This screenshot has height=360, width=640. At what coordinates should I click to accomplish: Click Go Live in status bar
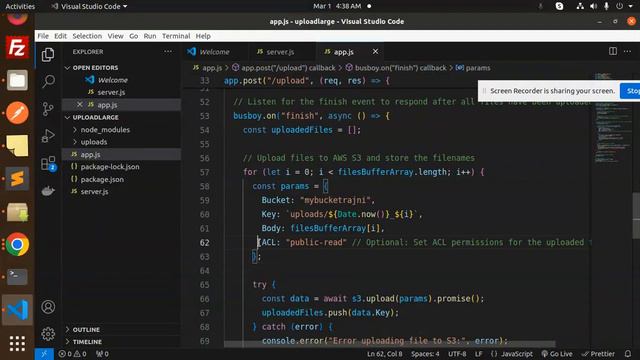pyautogui.click(x=556, y=354)
